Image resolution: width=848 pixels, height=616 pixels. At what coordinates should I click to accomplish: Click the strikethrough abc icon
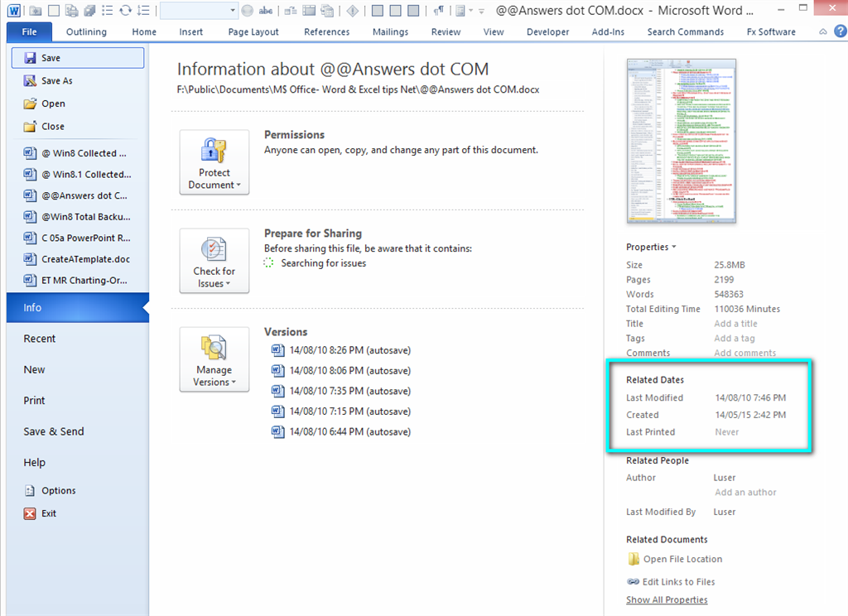(266, 10)
